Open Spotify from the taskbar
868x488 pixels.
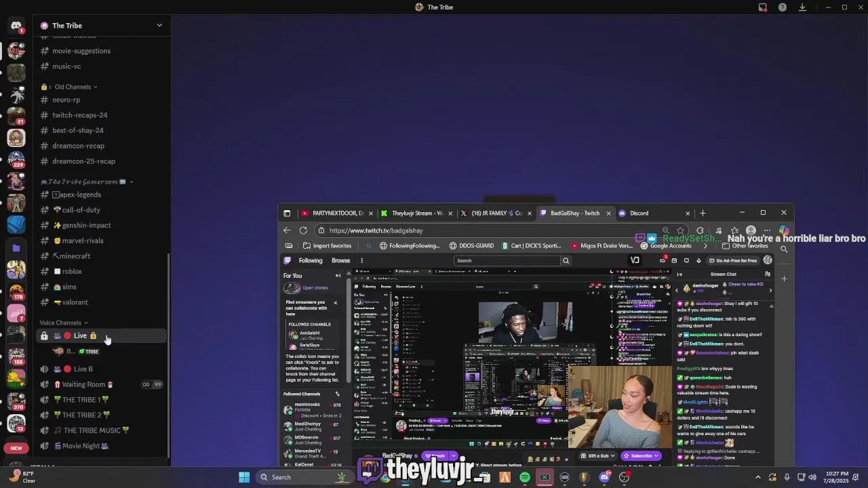[525, 477]
